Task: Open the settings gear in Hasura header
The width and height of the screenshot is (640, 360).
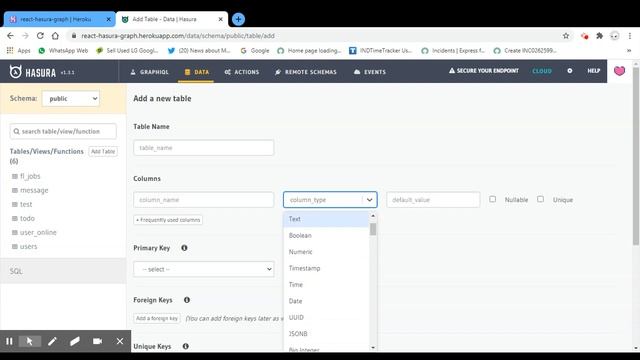Action: click(570, 71)
